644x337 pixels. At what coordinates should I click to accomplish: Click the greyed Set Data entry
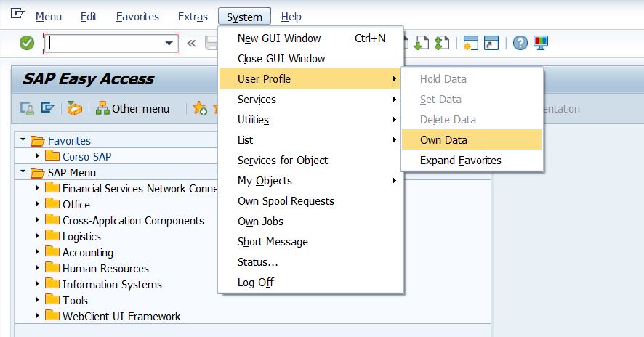(472, 100)
